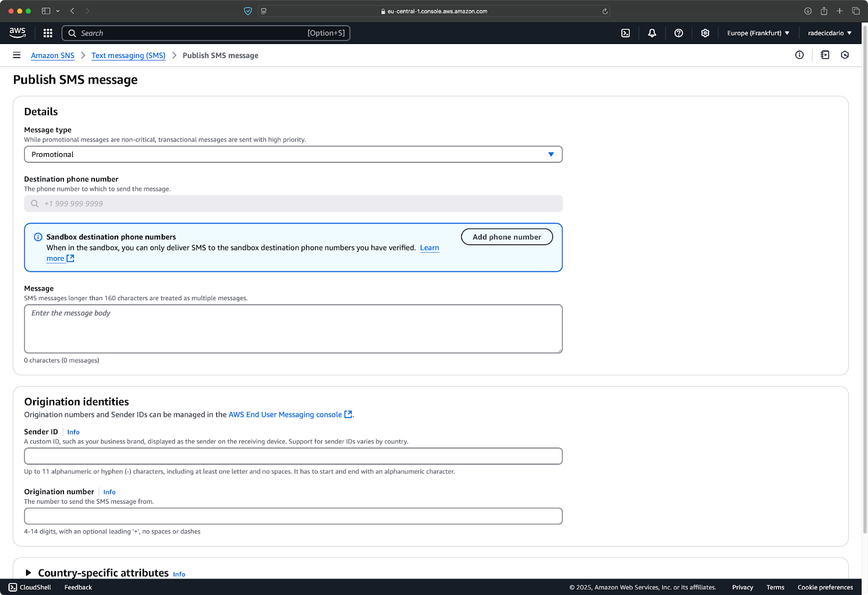Open Cookie preferences in the footer
This screenshot has width=868, height=595.
pos(825,587)
